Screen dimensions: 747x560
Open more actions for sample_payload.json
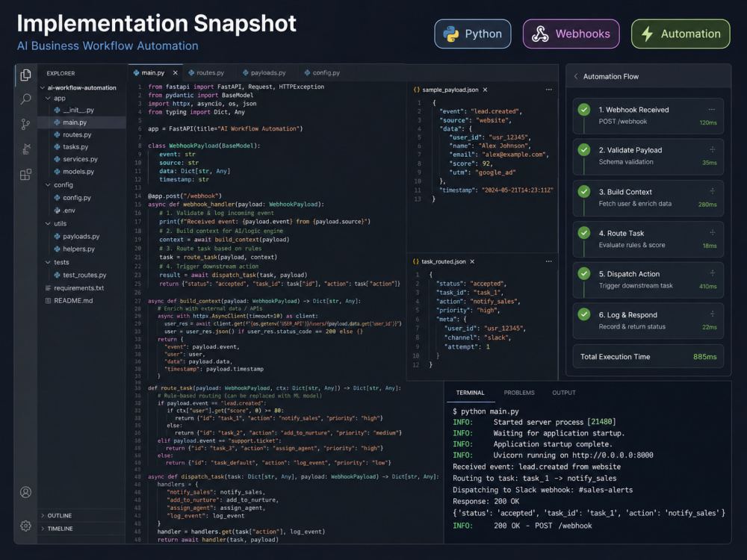[x=549, y=90]
